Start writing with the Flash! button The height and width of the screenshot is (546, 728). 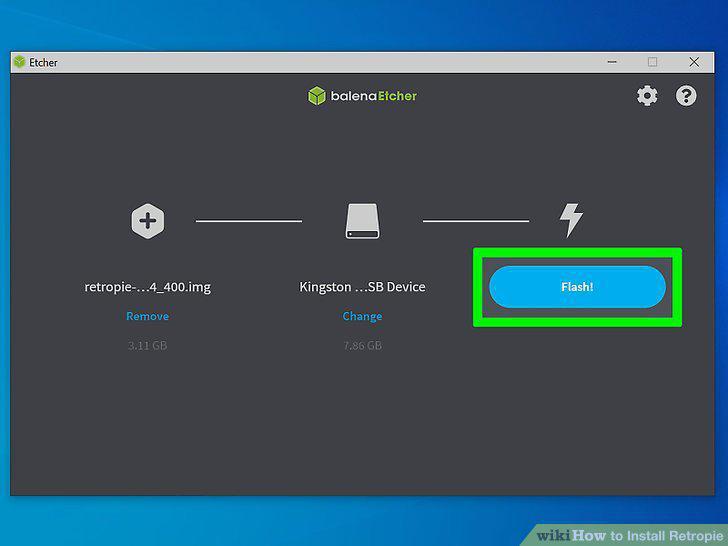pos(577,287)
